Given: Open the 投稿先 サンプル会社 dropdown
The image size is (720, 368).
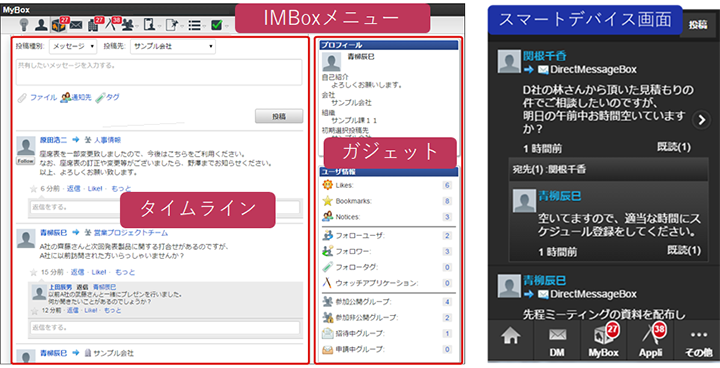Looking at the screenshot, I should click(x=173, y=46).
